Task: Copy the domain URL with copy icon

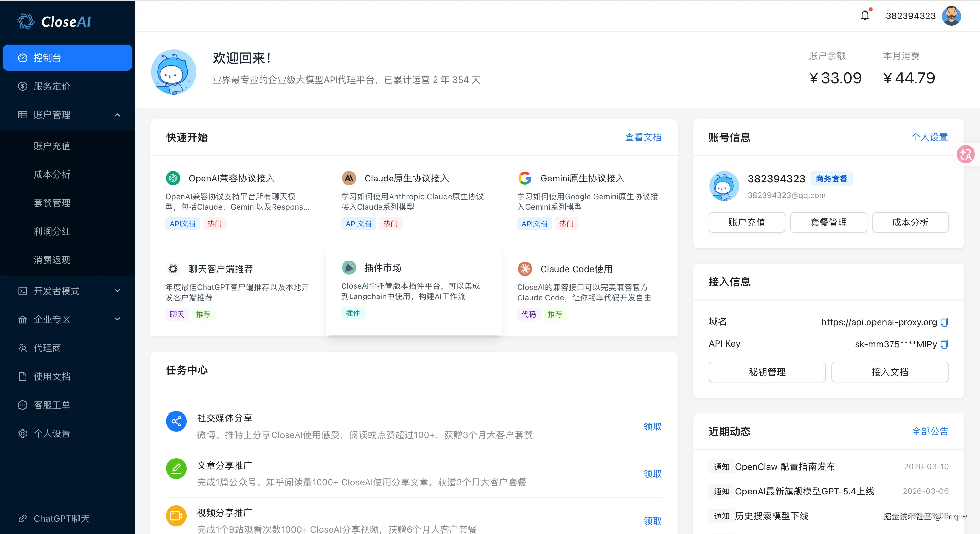Action: pos(944,322)
